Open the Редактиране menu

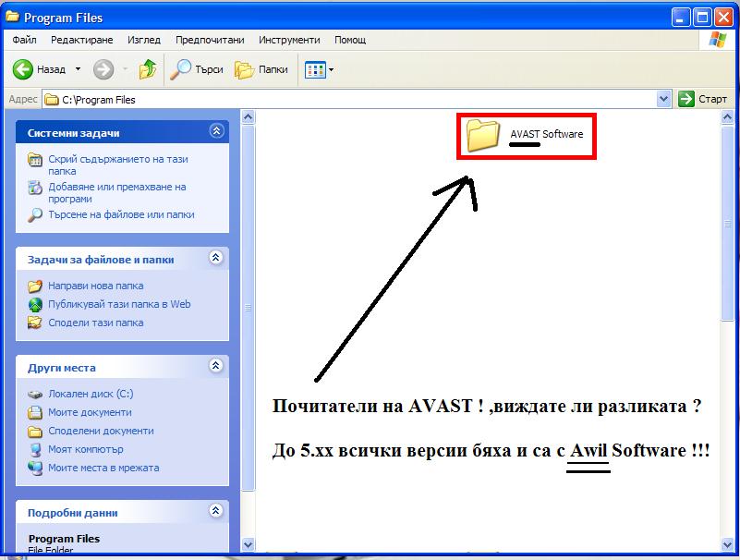[x=81, y=40]
